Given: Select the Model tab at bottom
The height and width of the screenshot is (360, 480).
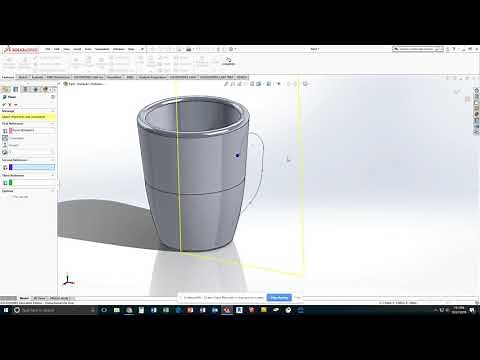Looking at the screenshot, I should (24, 298).
